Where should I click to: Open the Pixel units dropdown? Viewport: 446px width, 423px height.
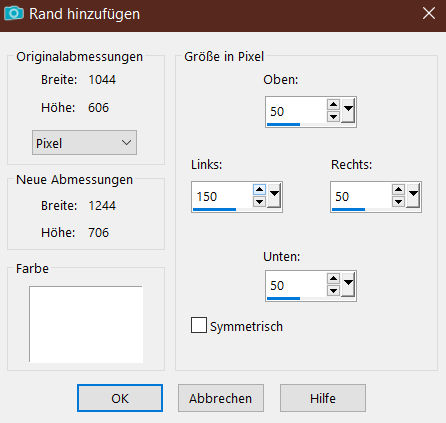coord(84,143)
